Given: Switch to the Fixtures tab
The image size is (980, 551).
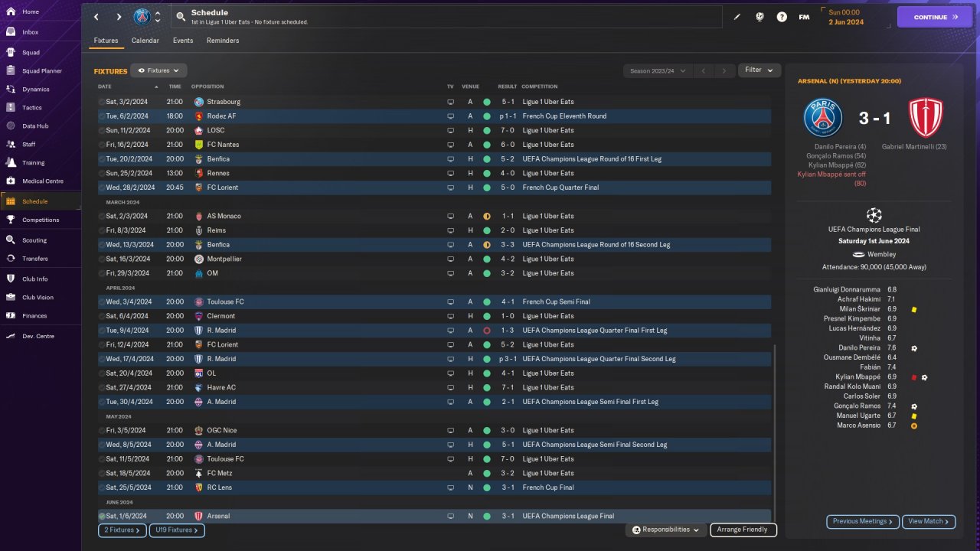Looking at the screenshot, I should (106, 41).
